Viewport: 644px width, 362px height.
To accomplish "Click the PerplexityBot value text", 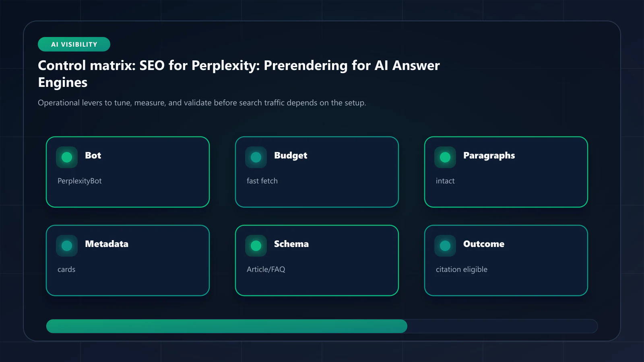I will 80,181.
